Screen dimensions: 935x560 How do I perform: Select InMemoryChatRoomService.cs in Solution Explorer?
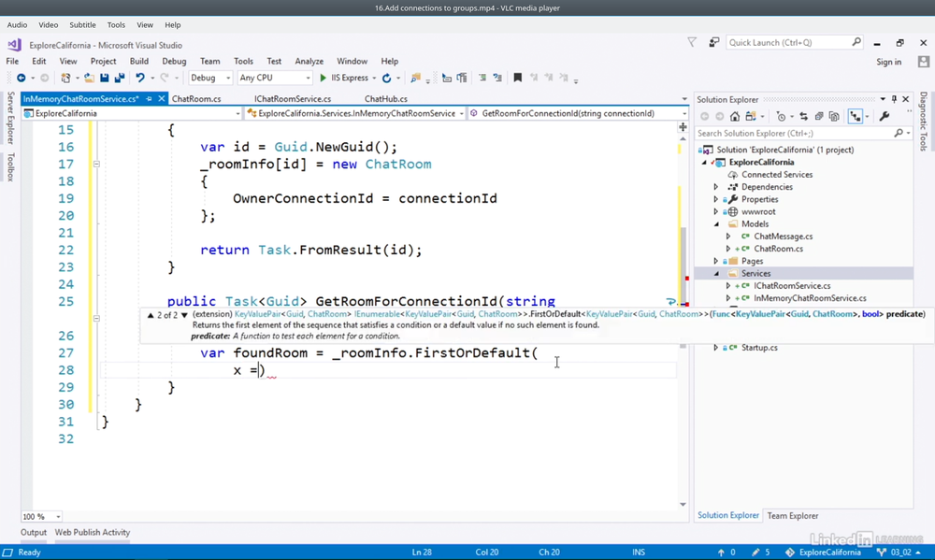(810, 298)
